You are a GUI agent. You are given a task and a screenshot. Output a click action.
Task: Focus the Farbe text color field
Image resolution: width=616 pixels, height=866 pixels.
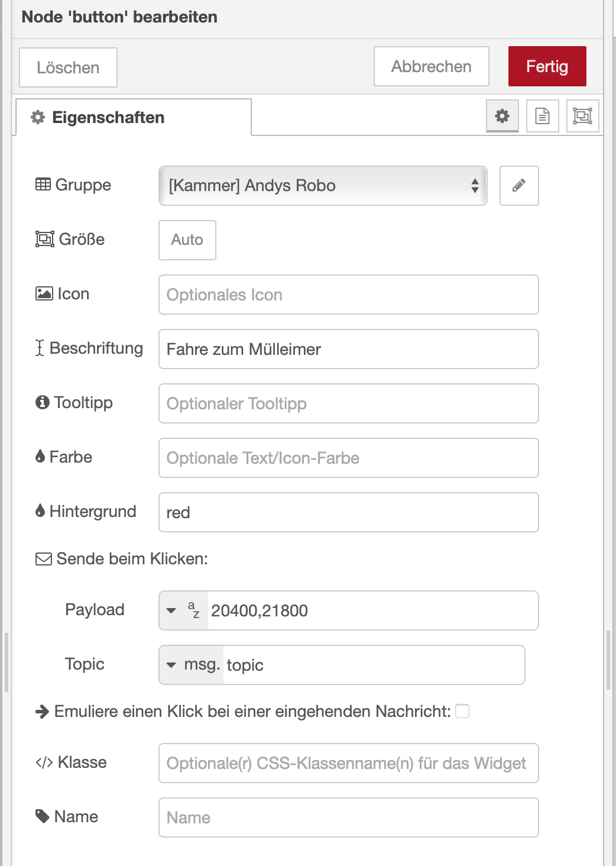[348, 458]
